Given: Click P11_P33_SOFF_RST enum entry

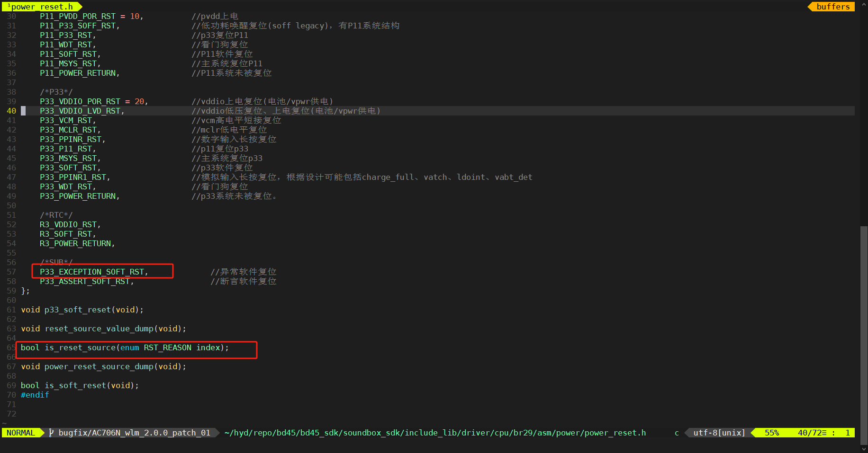Looking at the screenshot, I should pos(80,26).
